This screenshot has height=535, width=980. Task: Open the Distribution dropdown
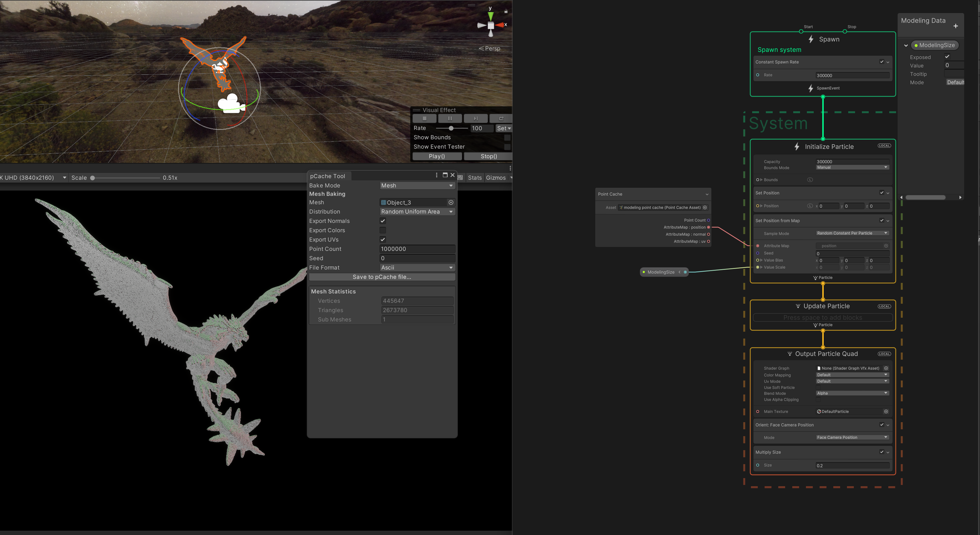click(x=417, y=212)
